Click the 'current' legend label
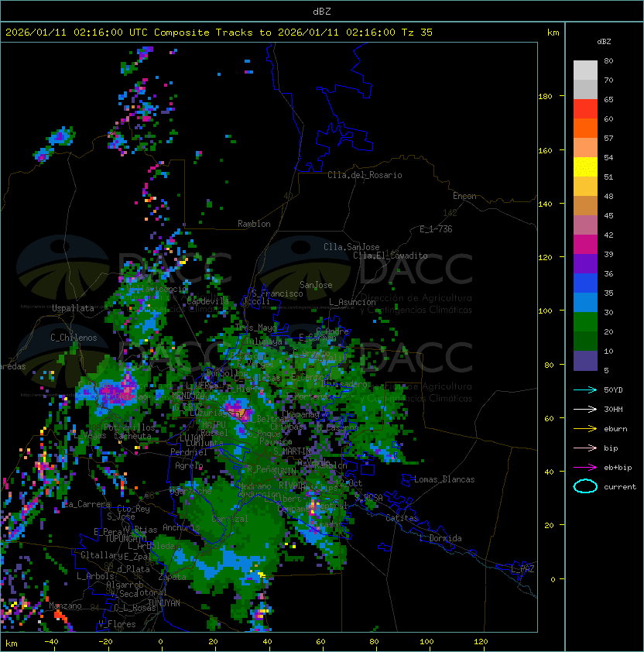 (x=620, y=487)
